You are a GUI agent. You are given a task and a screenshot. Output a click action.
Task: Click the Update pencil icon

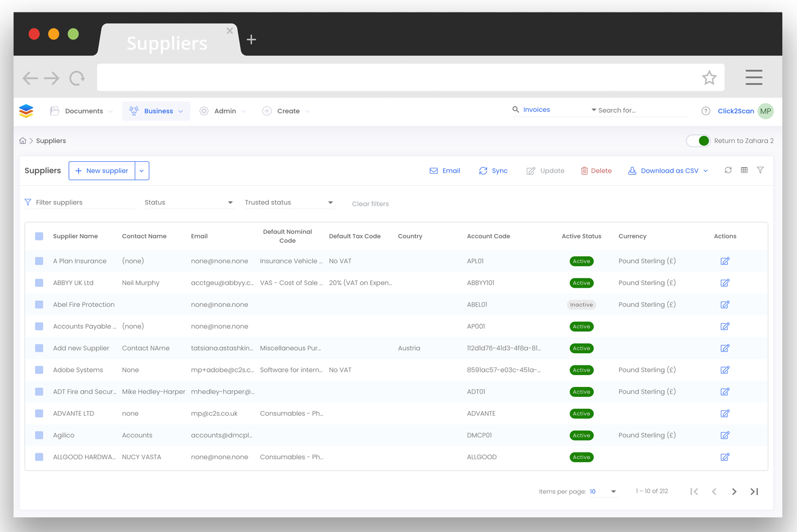click(x=531, y=170)
